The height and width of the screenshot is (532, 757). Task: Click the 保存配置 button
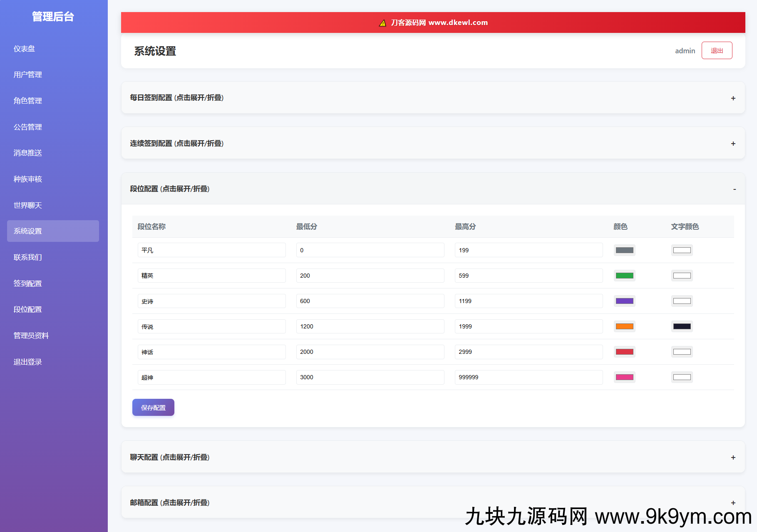point(153,408)
